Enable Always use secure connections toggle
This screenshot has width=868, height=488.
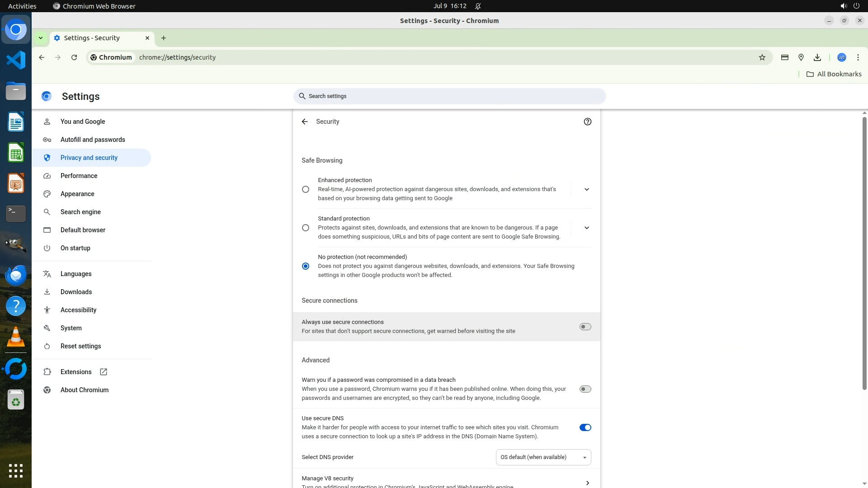[585, 327]
